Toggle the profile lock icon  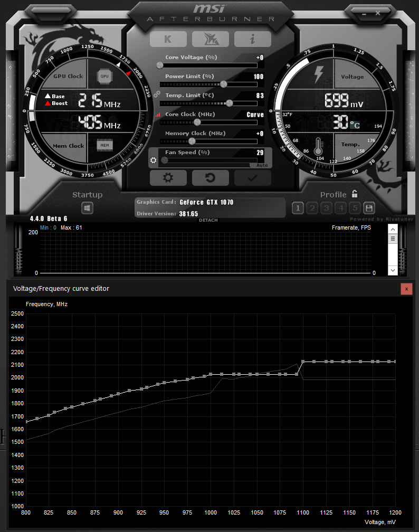(x=355, y=194)
